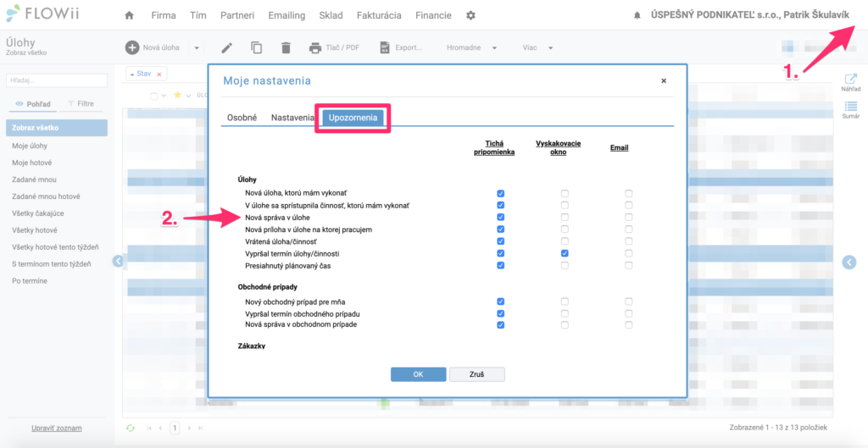The height and width of the screenshot is (448, 868).
Task: Select the Zobraz všetko view
Action: (x=57, y=128)
